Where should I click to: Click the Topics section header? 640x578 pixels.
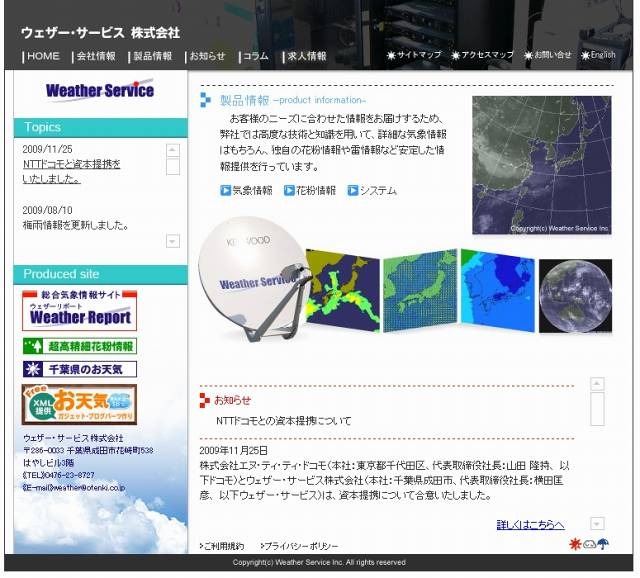[100, 127]
